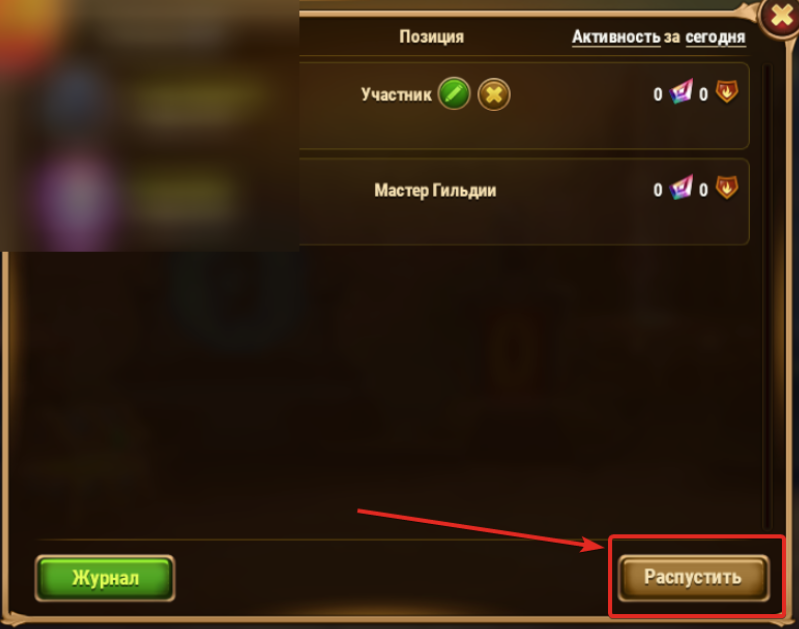
Task: Select the Мастер Гильдии position label
Action: pos(435,190)
